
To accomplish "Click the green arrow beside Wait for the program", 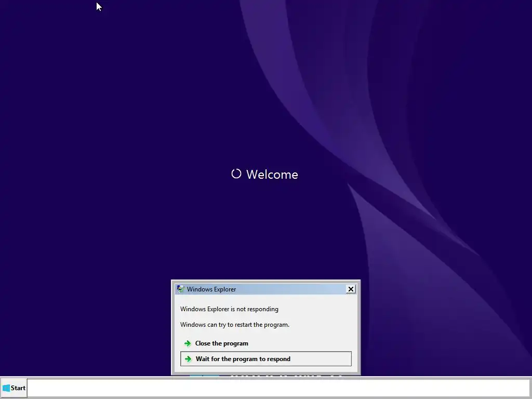I will coord(188,359).
